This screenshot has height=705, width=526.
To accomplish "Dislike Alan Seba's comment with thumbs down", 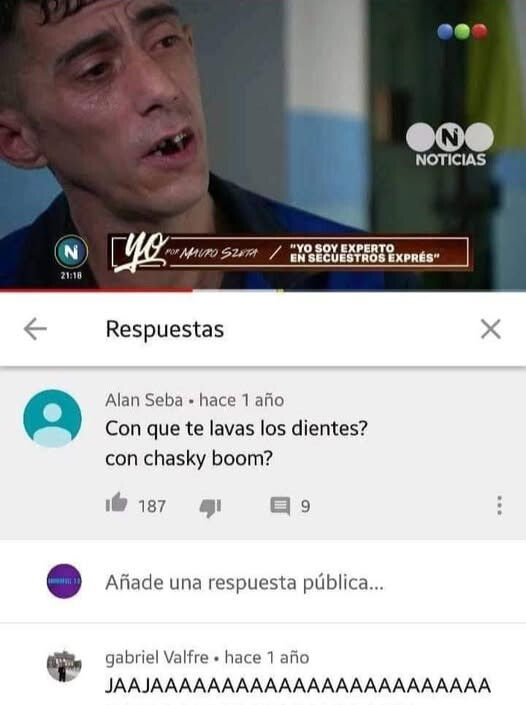I will (210, 507).
